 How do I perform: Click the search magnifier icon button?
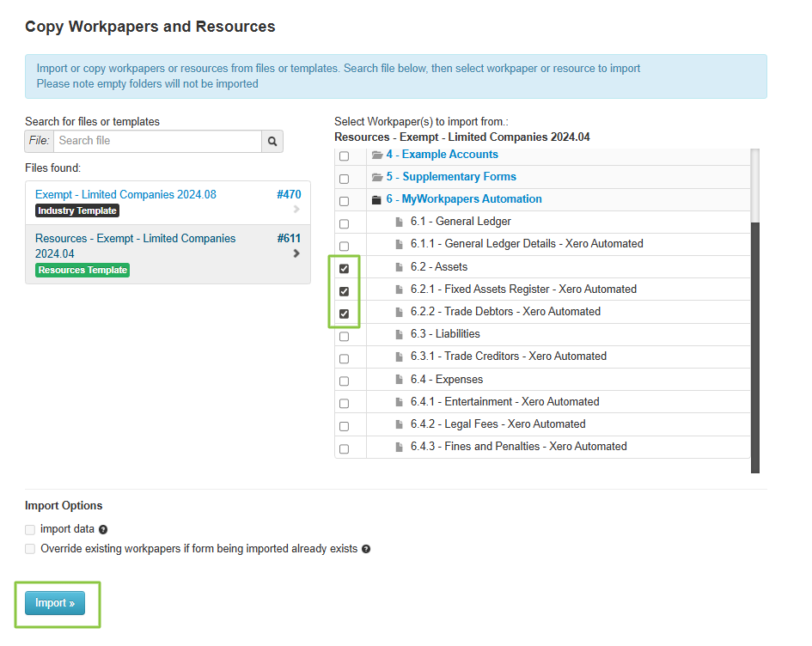pyautogui.click(x=272, y=142)
